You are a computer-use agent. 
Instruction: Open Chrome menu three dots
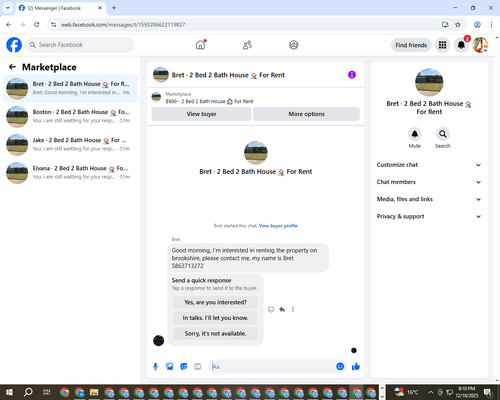tap(491, 25)
